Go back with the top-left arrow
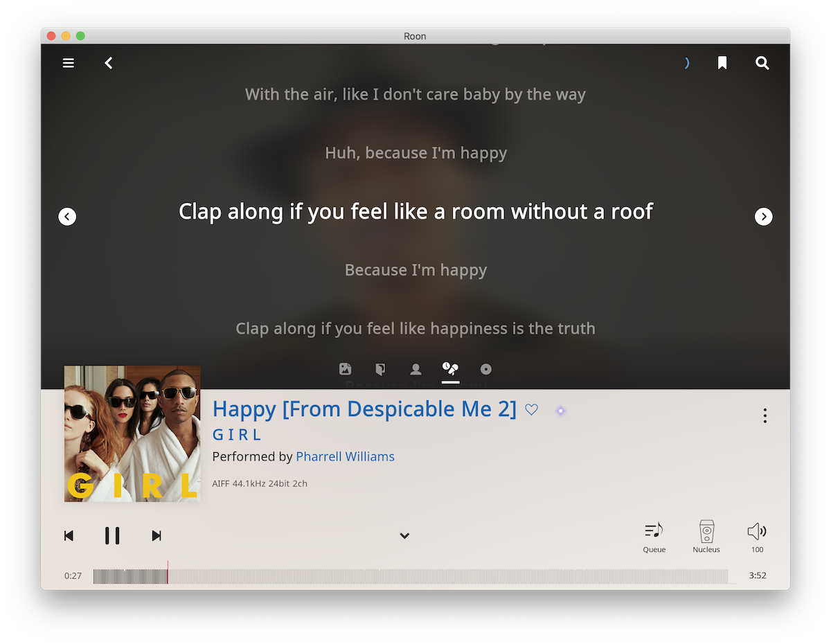 point(109,63)
